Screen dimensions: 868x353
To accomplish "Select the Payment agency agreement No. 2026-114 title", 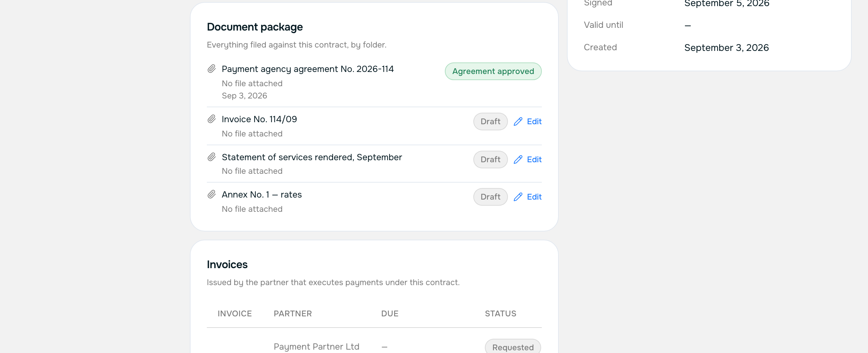I will click(x=308, y=69).
